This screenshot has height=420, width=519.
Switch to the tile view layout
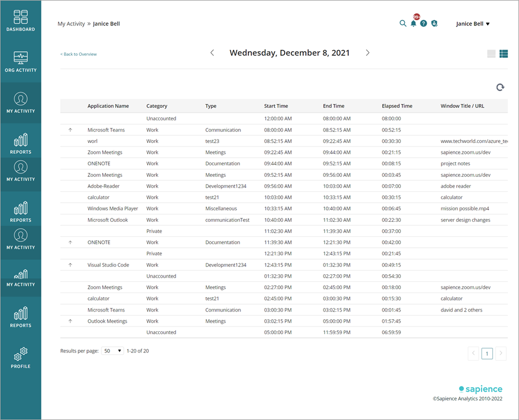point(491,54)
